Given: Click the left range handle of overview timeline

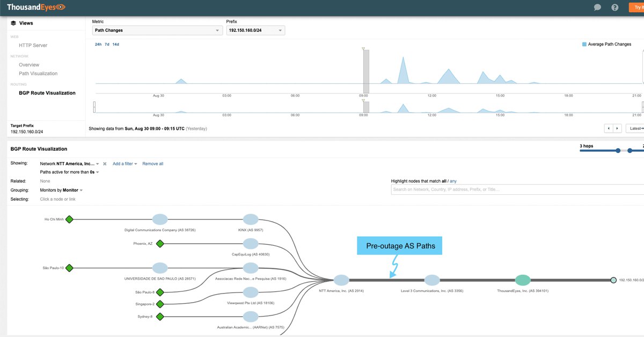Looking at the screenshot, I should [x=94, y=107].
